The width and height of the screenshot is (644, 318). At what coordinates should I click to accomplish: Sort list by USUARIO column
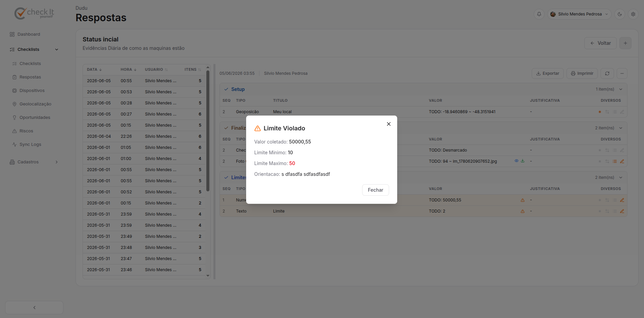tap(156, 69)
